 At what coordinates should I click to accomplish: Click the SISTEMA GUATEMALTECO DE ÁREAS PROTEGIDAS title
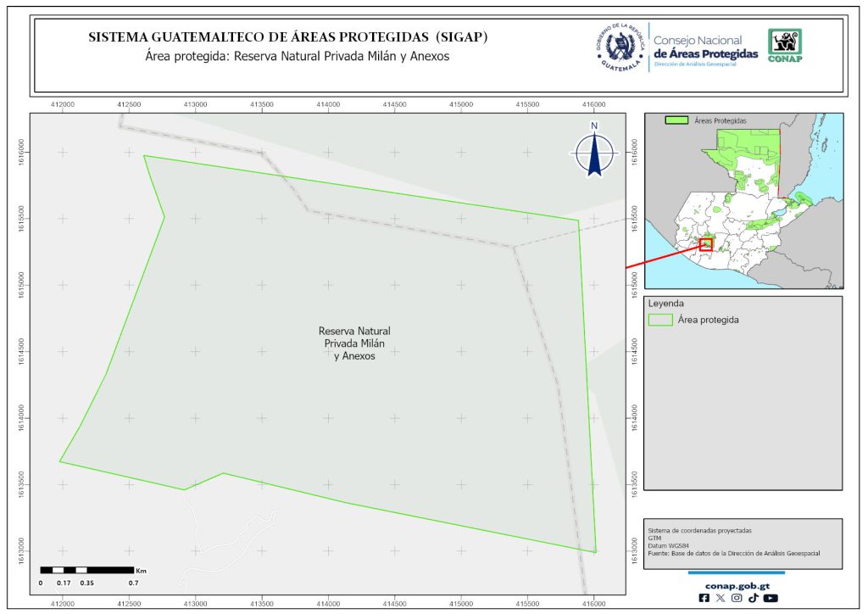click(x=287, y=38)
